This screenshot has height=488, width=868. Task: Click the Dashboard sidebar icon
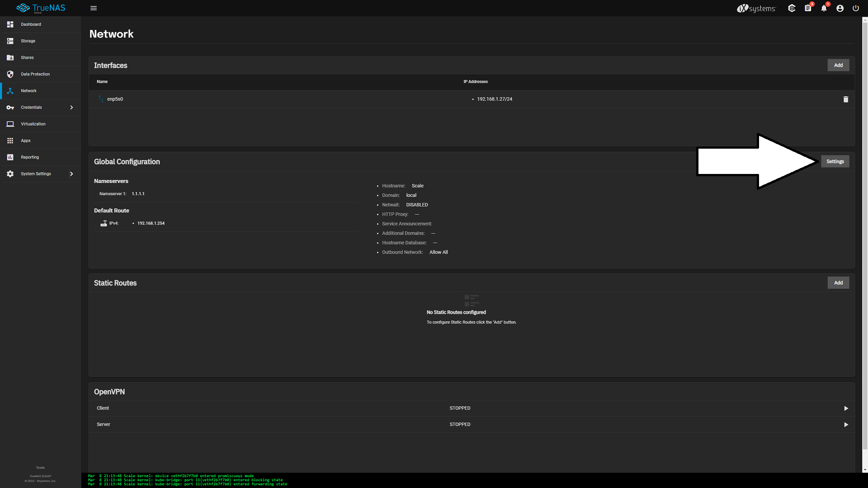[x=10, y=24]
